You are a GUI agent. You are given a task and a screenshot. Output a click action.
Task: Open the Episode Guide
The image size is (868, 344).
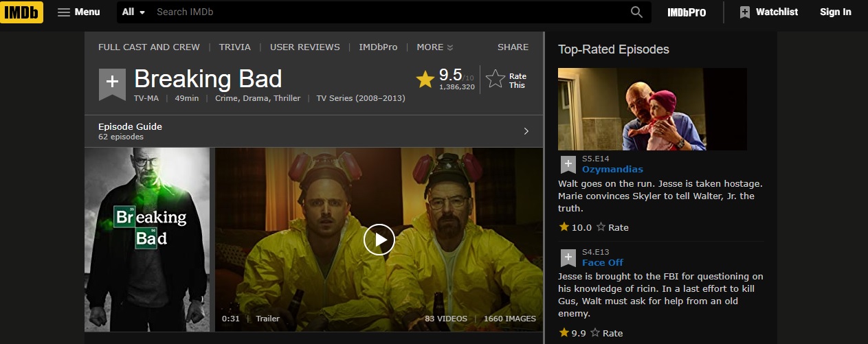pos(313,130)
